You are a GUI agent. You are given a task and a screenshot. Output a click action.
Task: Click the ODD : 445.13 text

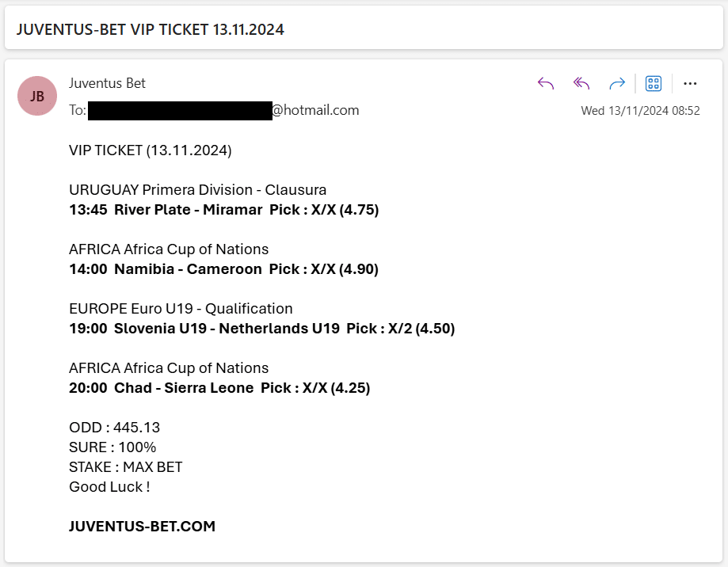point(114,428)
